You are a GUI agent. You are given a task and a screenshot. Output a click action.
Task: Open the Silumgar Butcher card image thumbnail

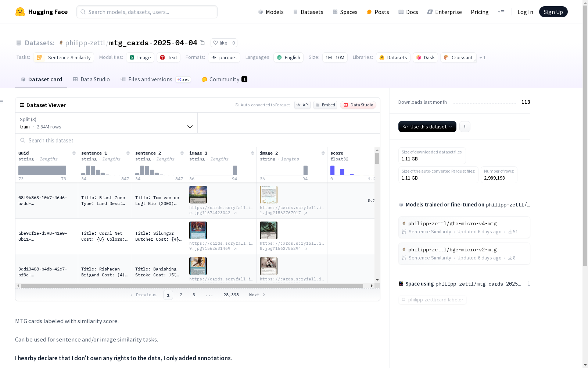[269, 230]
